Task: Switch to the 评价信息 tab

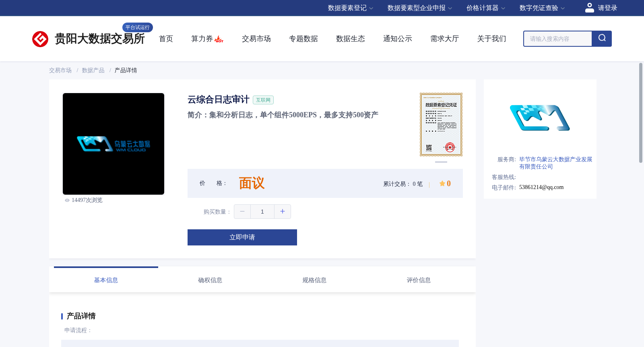Action: [x=419, y=280]
